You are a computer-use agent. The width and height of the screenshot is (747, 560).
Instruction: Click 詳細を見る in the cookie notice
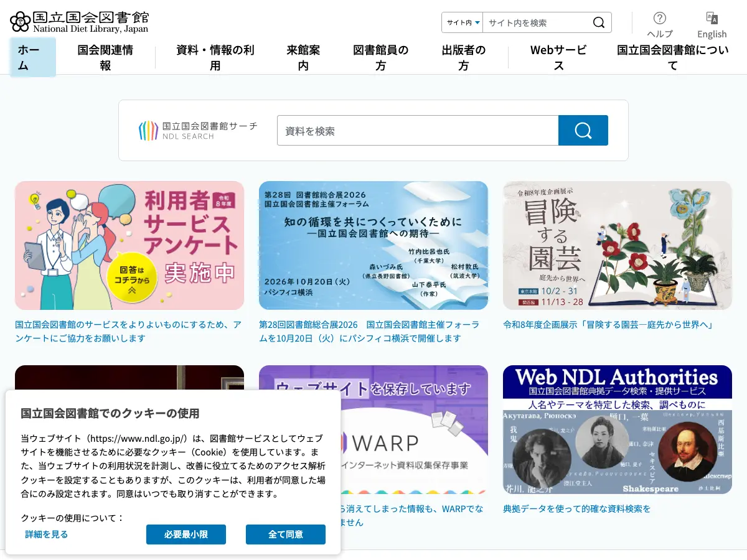pos(47,534)
